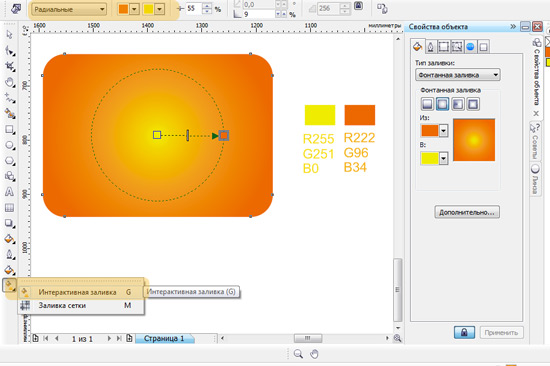Choose Заливка сетки from flyout menu
The width and height of the screenshot is (550, 366).
pyautogui.click(x=81, y=305)
